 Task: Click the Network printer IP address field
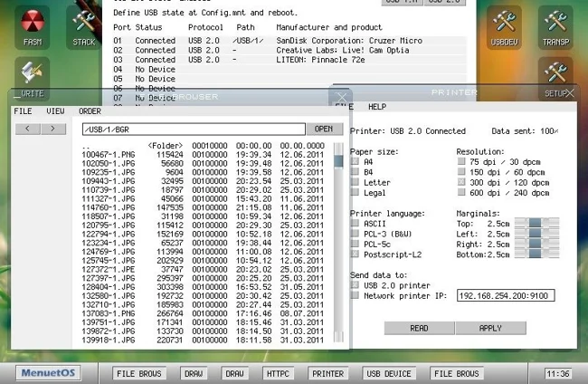506,295
